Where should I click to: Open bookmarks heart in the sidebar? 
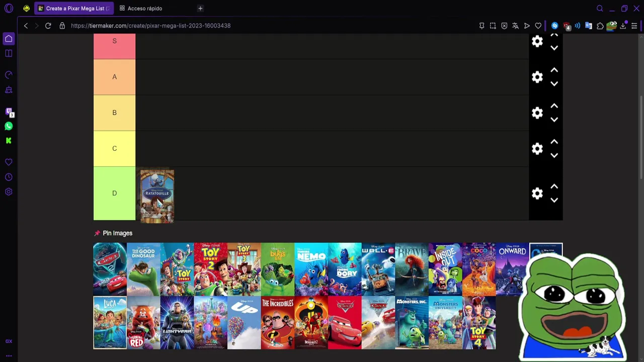(9, 162)
